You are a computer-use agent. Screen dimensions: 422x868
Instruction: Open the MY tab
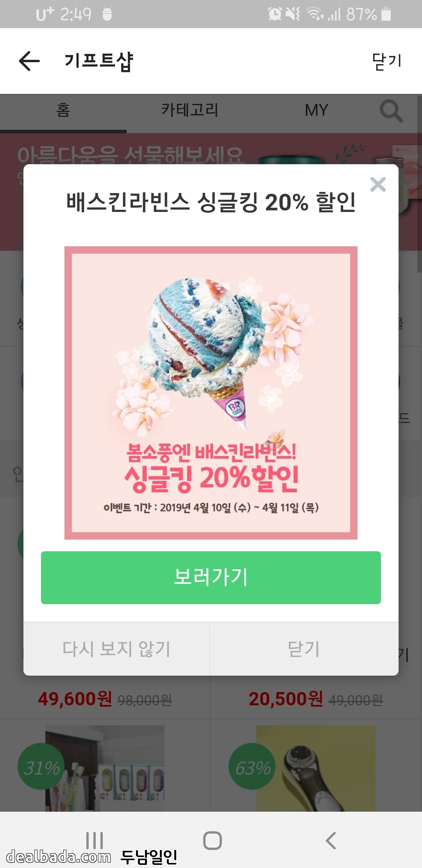coord(316,111)
